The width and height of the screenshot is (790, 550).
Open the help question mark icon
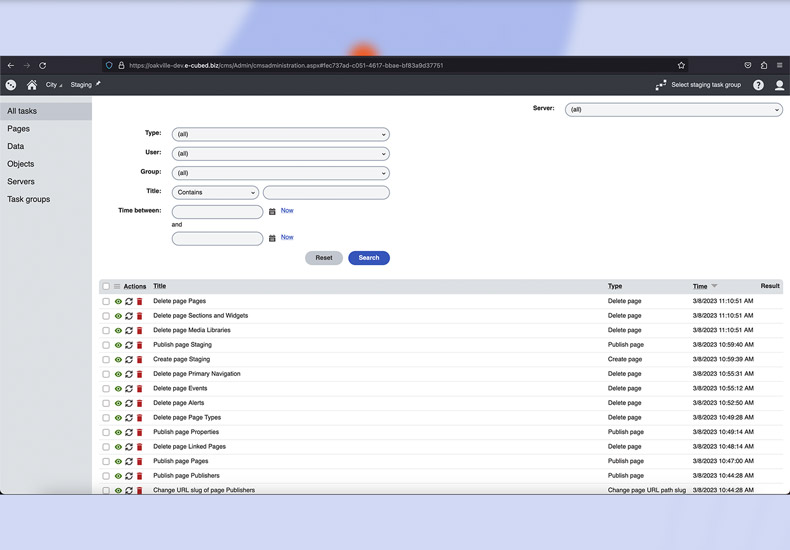click(758, 85)
